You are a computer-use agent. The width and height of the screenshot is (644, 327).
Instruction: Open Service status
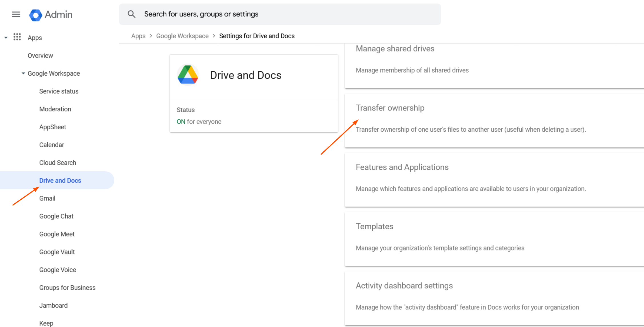59,91
